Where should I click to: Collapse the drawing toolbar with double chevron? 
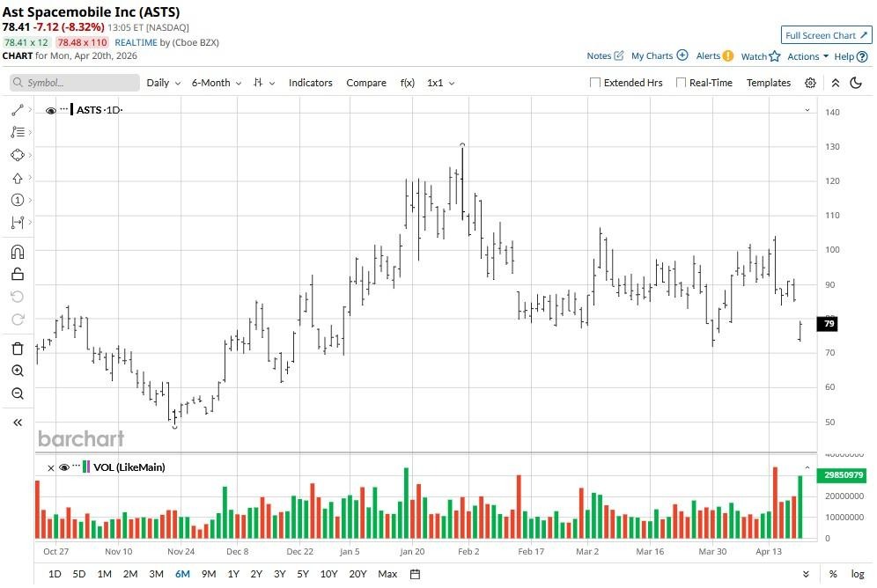pyautogui.click(x=18, y=423)
